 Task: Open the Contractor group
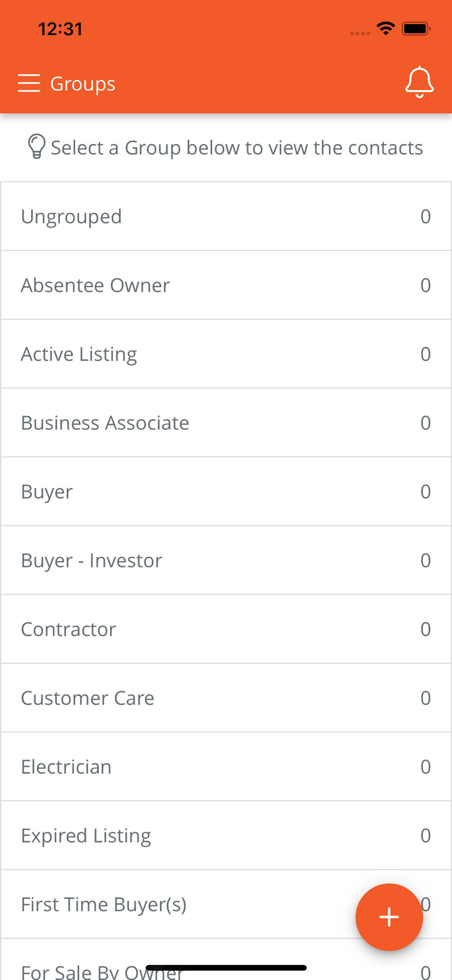pos(226,629)
